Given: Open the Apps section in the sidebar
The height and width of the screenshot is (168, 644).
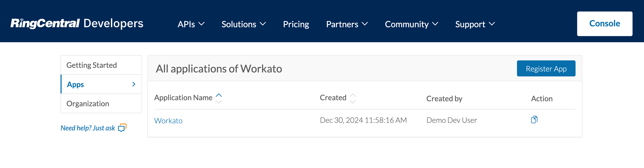Looking at the screenshot, I should click(75, 84).
